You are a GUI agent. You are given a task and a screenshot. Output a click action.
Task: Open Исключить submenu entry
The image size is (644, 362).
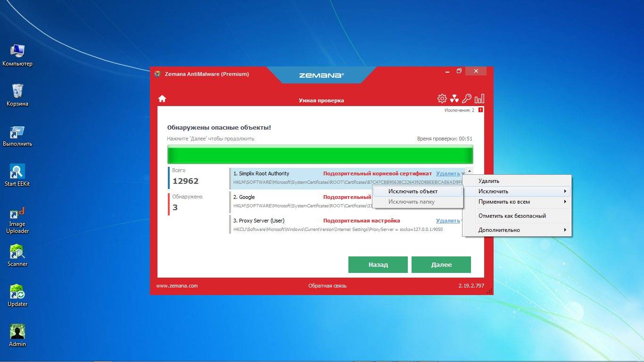[517, 191]
